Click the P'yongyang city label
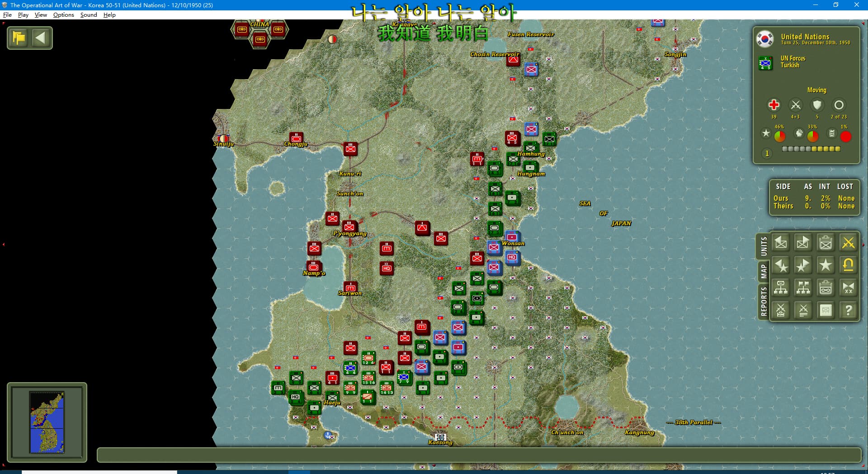This screenshot has height=474, width=868. click(x=350, y=234)
